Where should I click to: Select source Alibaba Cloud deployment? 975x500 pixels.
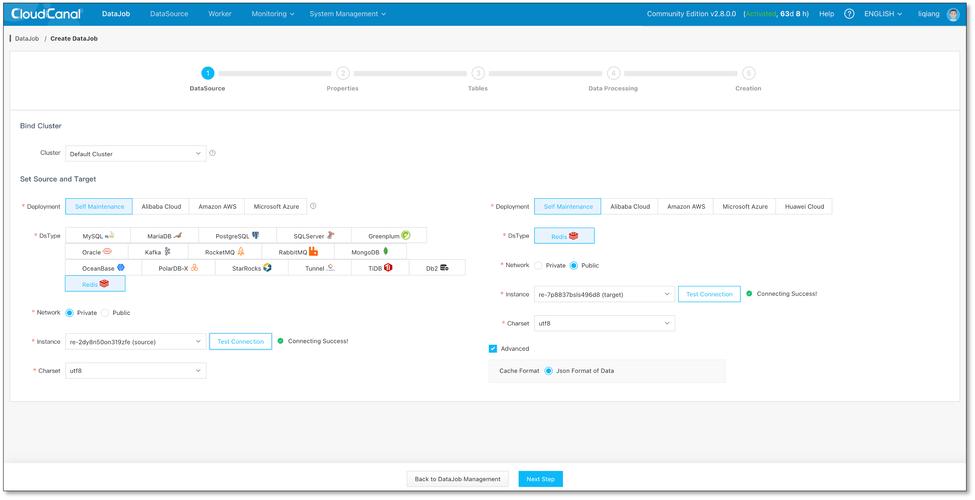(161, 206)
